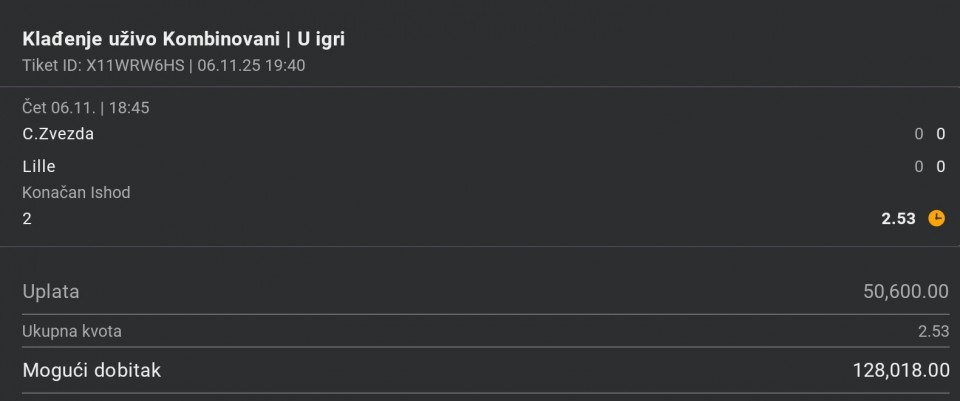Click the ticket timestamp 06.11.25 19:40
Image resolution: width=960 pixels, height=401 pixels.
[252, 65]
